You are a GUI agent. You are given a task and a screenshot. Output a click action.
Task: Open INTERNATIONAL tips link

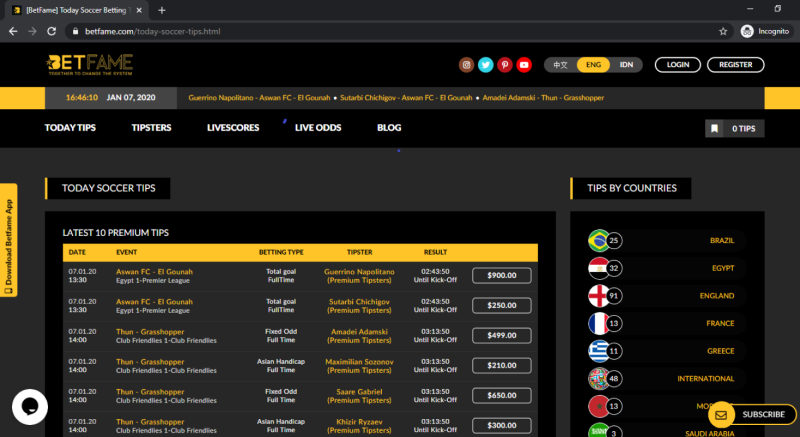point(706,378)
